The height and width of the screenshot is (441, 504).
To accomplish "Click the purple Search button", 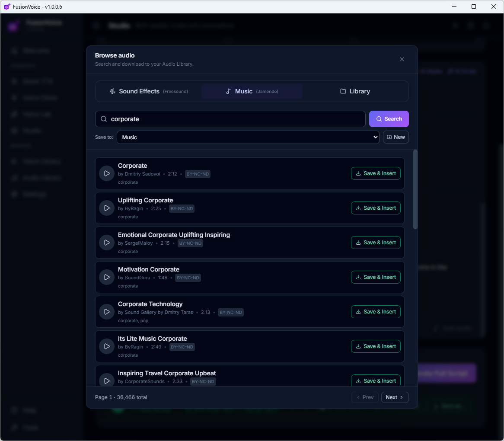I will (389, 119).
